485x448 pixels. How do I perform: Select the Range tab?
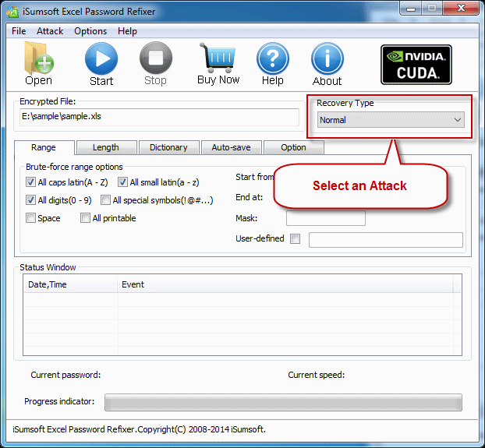click(44, 147)
